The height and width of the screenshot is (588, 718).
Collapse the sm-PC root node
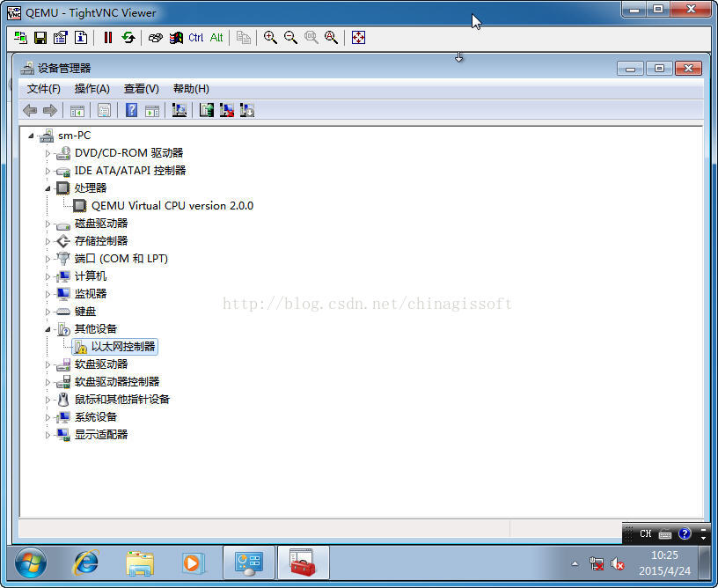pos(31,136)
